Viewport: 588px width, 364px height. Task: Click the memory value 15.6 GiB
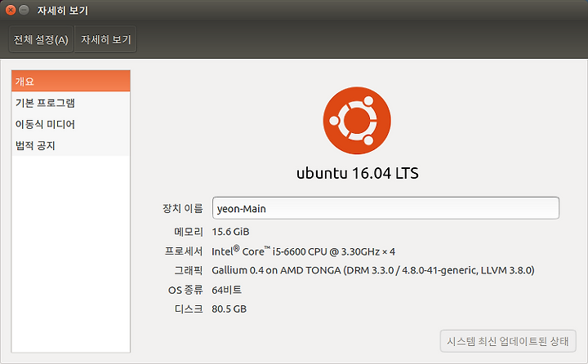pyautogui.click(x=230, y=232)
